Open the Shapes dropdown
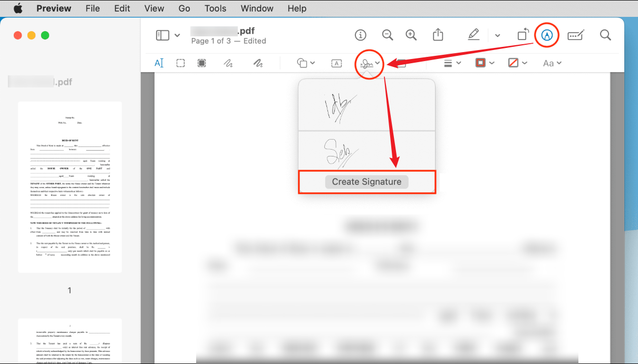This screenshot has width=638, height=364. (x=305, y=63)
